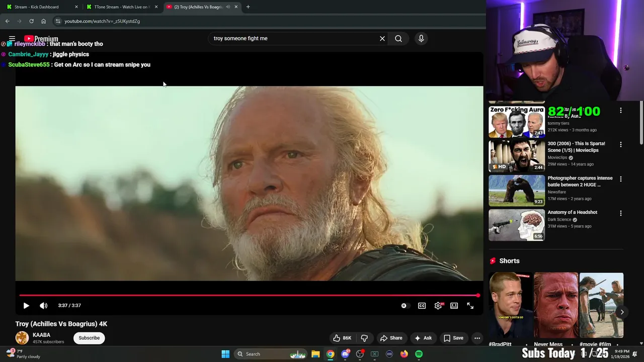Open the #BradPitt short
644x362 pixels.
511,306
